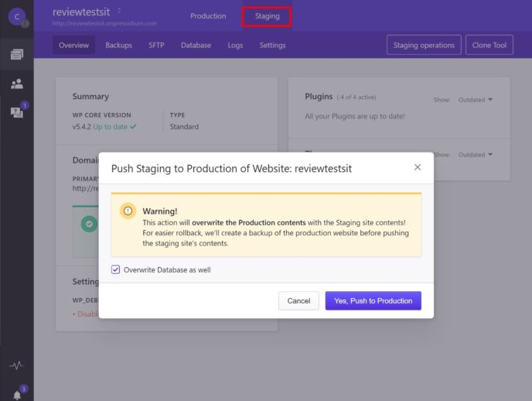Open the support chat sidebar icon

[x=17, y=112]
